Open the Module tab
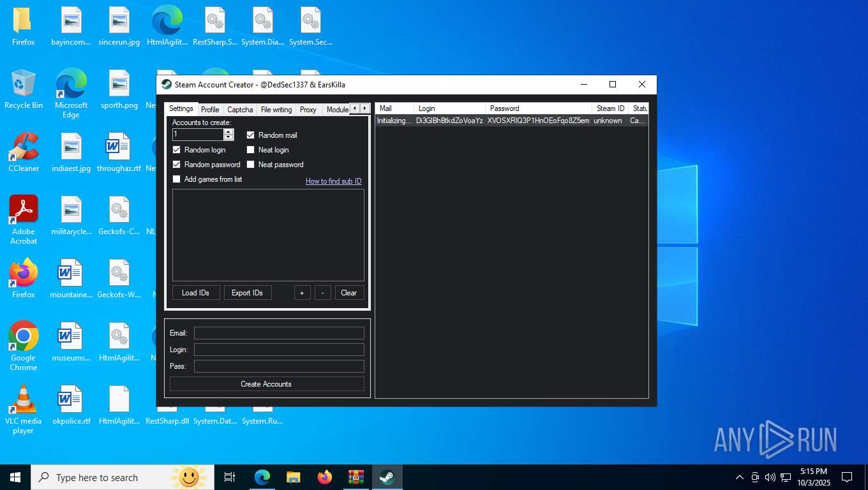868x490 pixels. pyautogui.click(x=337, y=110)
